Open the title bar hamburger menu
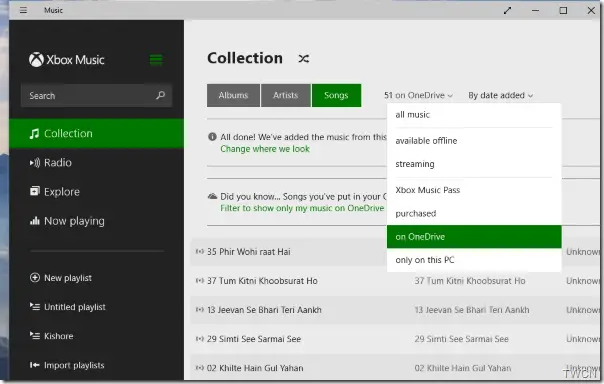Image resolution: width=604 pixels, height=384 pixels. [x=23, y=10]
